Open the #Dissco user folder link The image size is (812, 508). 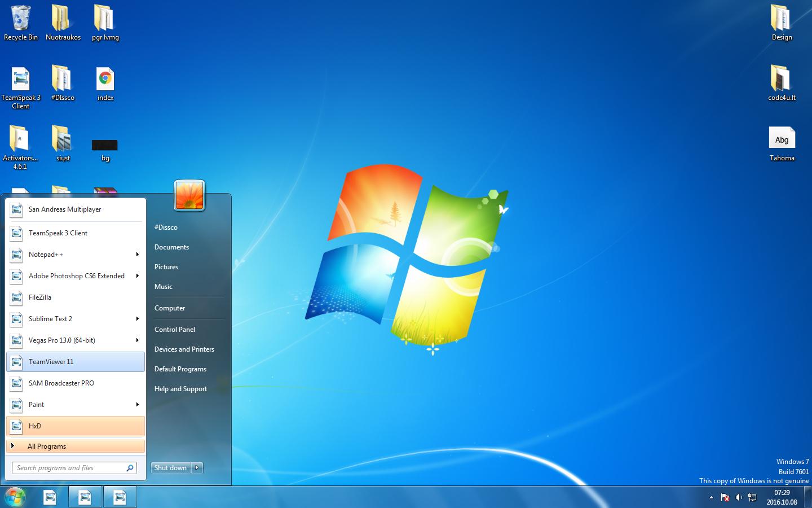coord(166,227)
